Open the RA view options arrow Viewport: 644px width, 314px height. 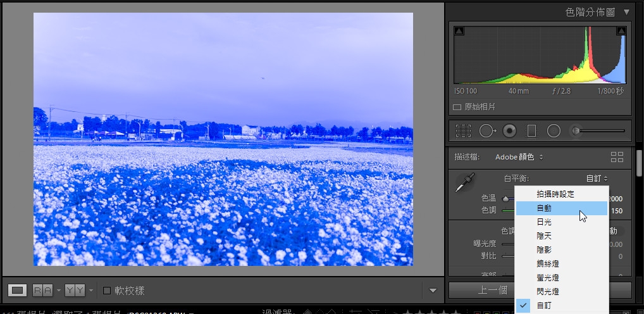58,291
